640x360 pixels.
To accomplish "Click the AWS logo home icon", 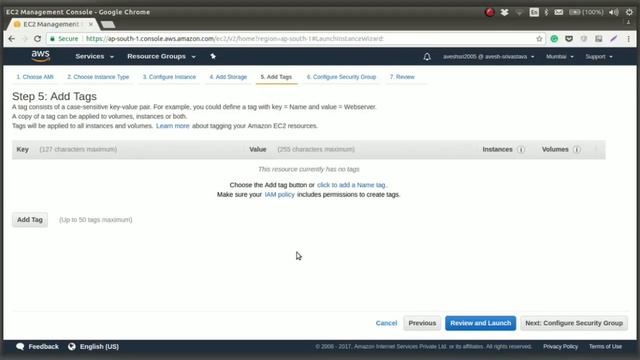I will (40, 56).
